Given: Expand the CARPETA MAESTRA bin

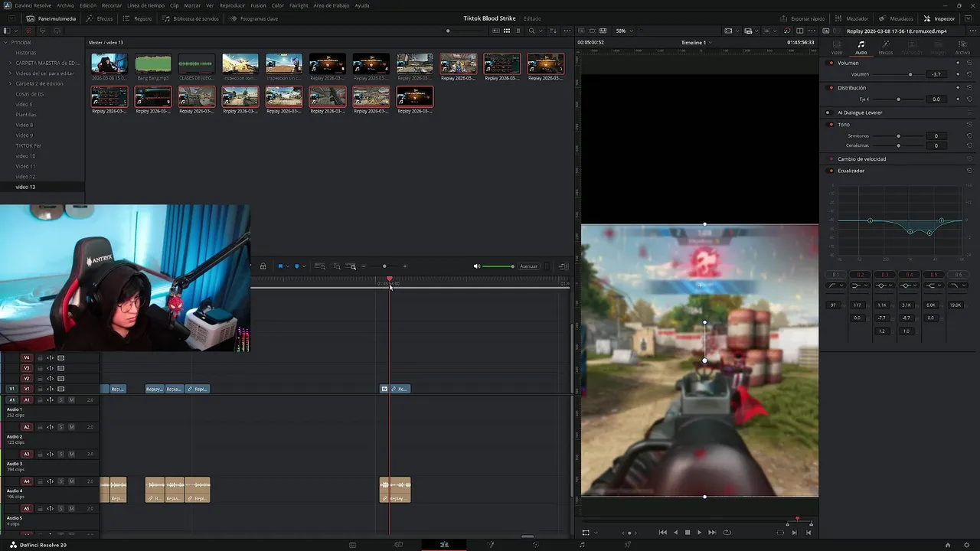Looking at the screenshot, I should click(10, 63).
